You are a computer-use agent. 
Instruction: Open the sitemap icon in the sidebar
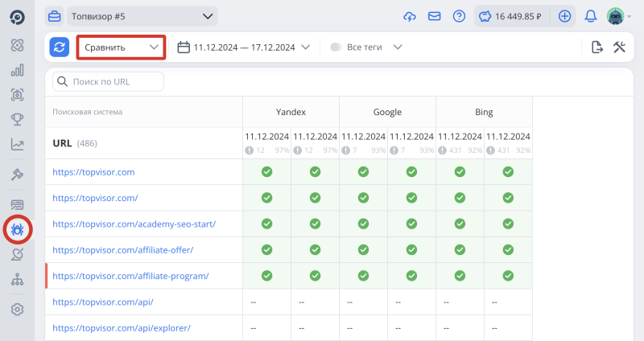tap(17, 280)
